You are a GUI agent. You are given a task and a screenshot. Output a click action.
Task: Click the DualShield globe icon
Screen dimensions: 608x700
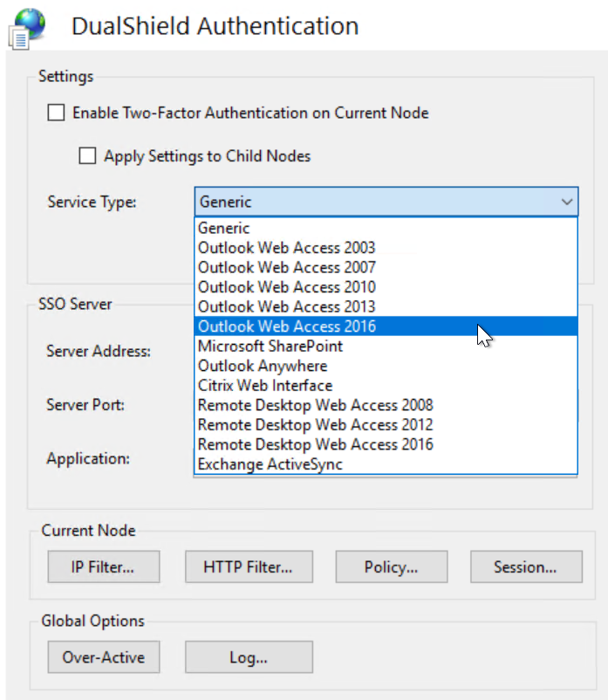pos(28,24)
